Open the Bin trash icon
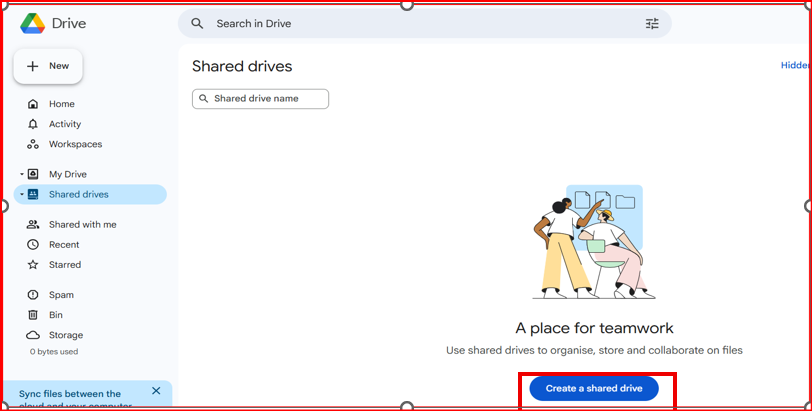 coord(33,315)
